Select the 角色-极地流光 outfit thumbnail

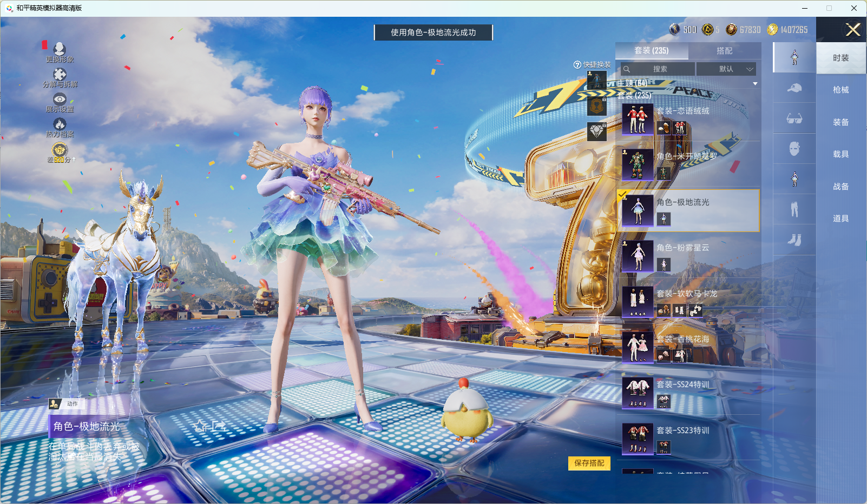tap(638, 210)
